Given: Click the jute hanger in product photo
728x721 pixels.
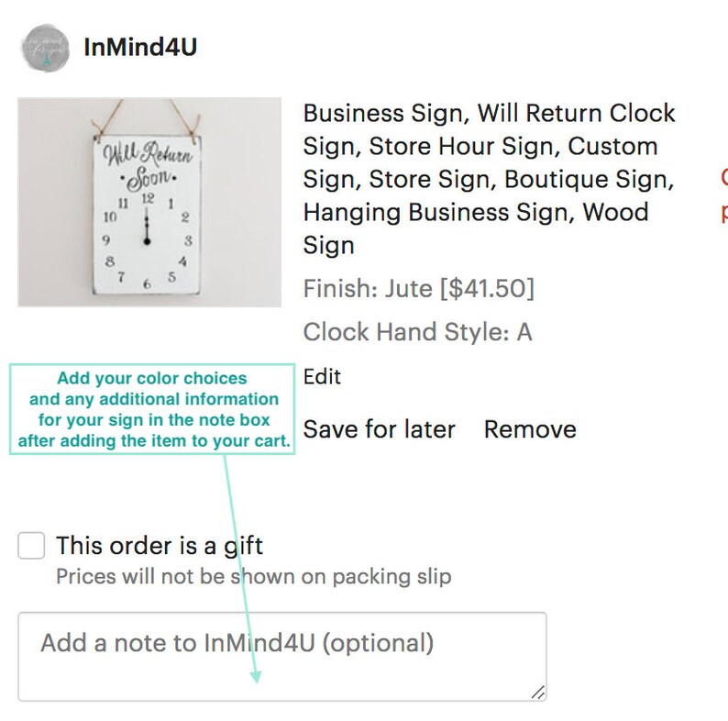Looking at the screenshot, I should pyautogui.click(x=145, y=116).
